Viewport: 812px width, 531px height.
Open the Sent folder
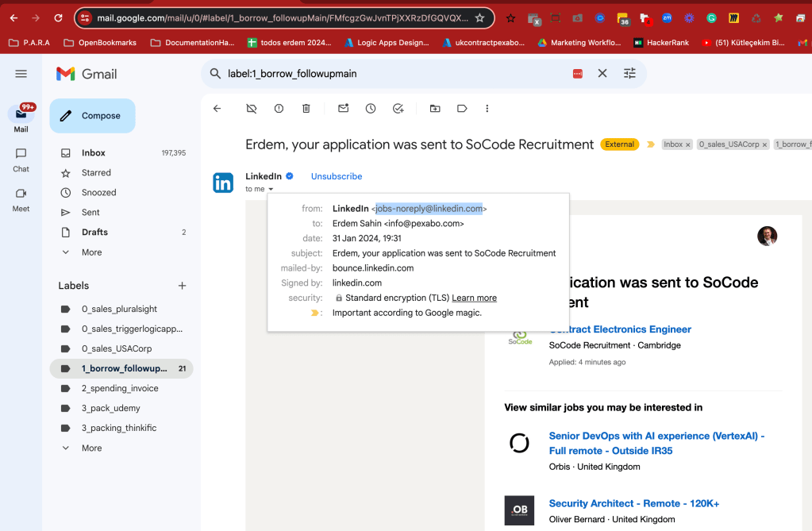(121, 213)
